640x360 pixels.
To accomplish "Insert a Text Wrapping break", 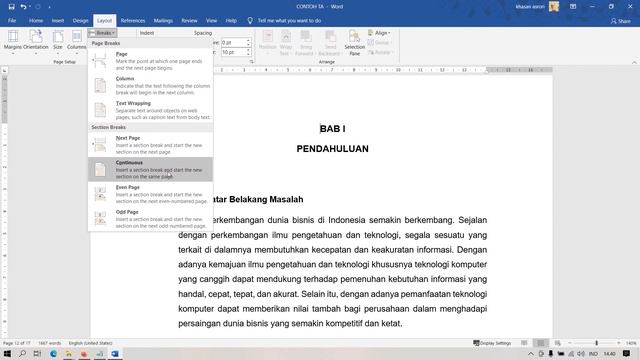I will [151, 110].
